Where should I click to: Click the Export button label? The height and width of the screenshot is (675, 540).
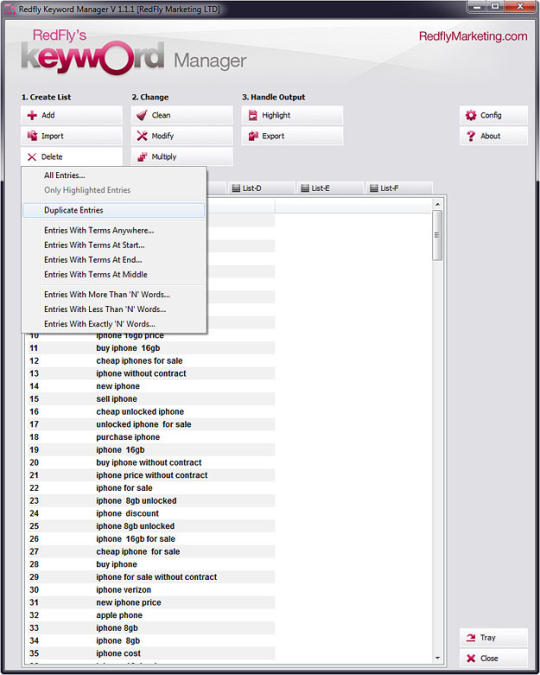[x=273, y=136]
